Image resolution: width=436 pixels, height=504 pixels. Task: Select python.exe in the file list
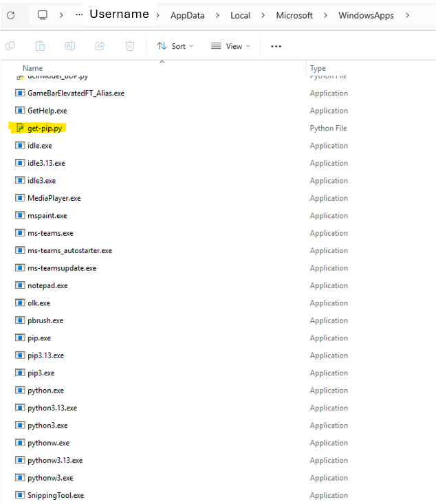tap(45, 391)
